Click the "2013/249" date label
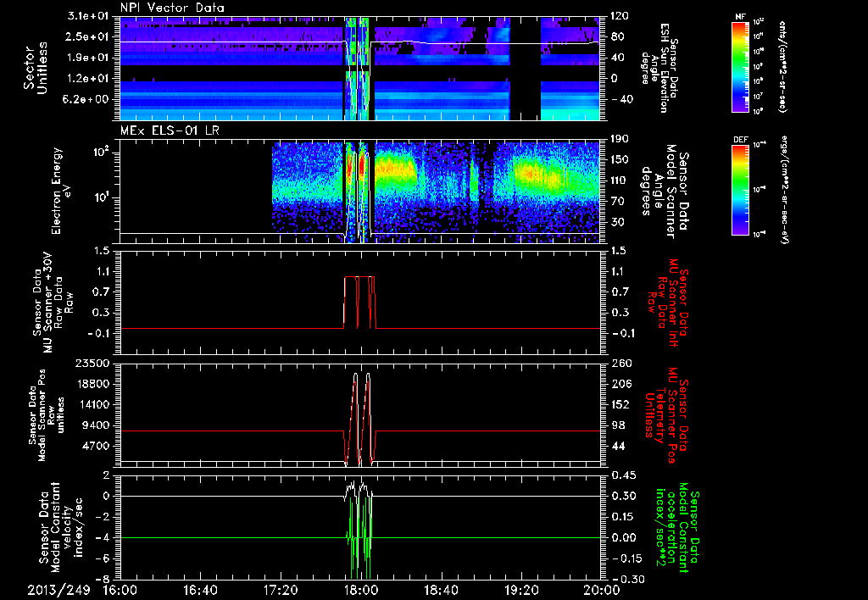This screenshot has width=868, height=600. pos(59,590)
